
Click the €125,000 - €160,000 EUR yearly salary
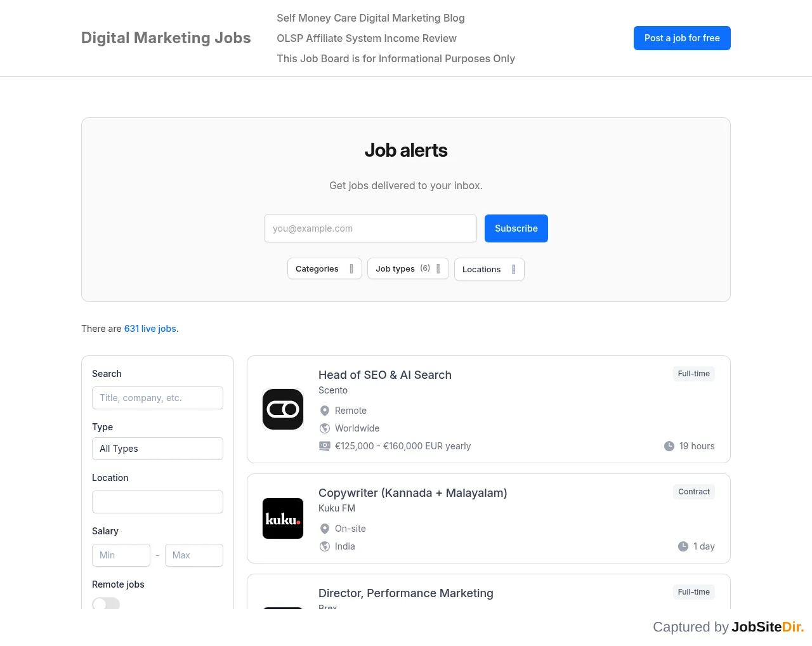click(x=403, y=446)
